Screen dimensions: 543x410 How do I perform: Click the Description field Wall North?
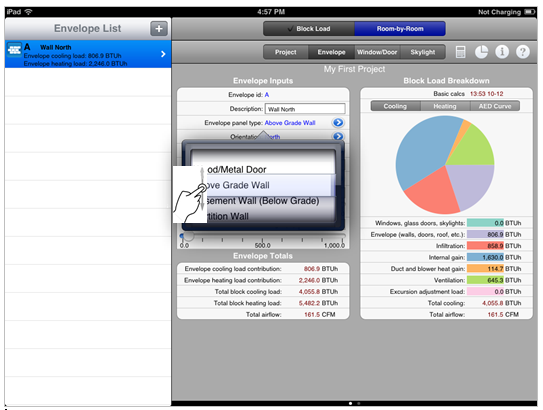tap(305, 109)
